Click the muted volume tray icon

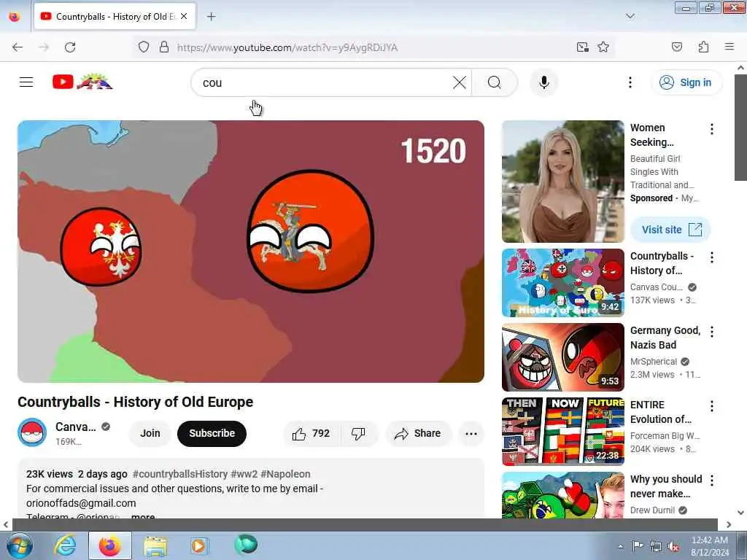click(x=673, y=546)
